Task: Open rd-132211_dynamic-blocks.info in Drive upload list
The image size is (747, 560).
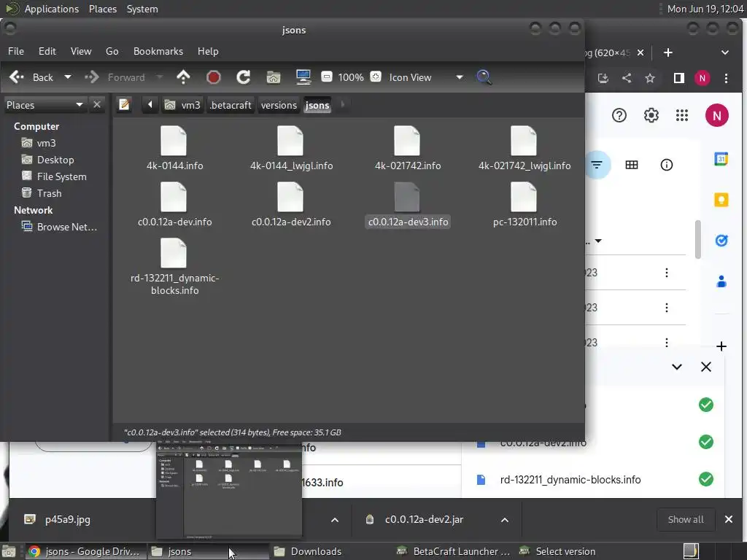Action: click(570, 480)
